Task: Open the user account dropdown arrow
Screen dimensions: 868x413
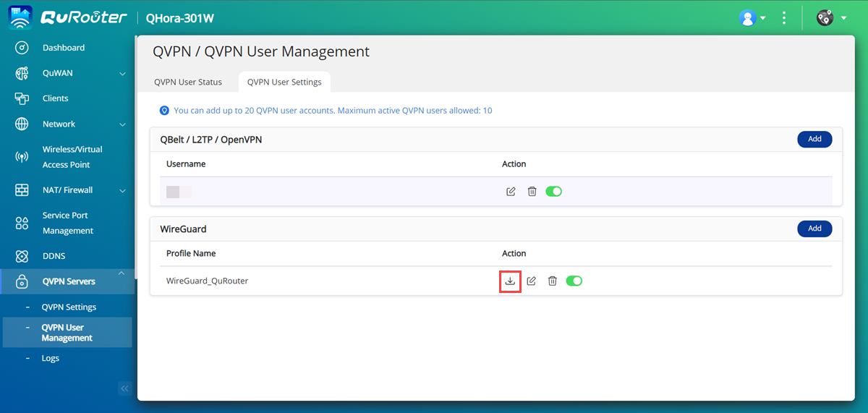Action: (x=763, y=19)
